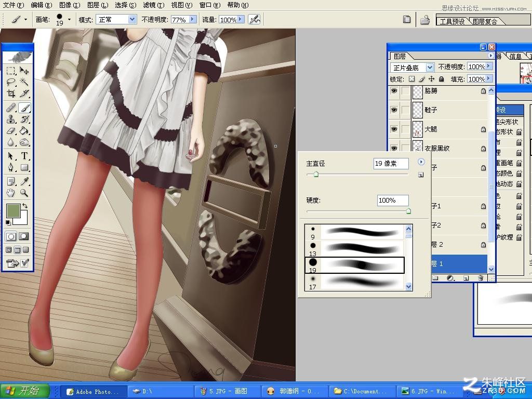Select the Rectangle shape tool
The image size is (532, 399).
(24, 167)
